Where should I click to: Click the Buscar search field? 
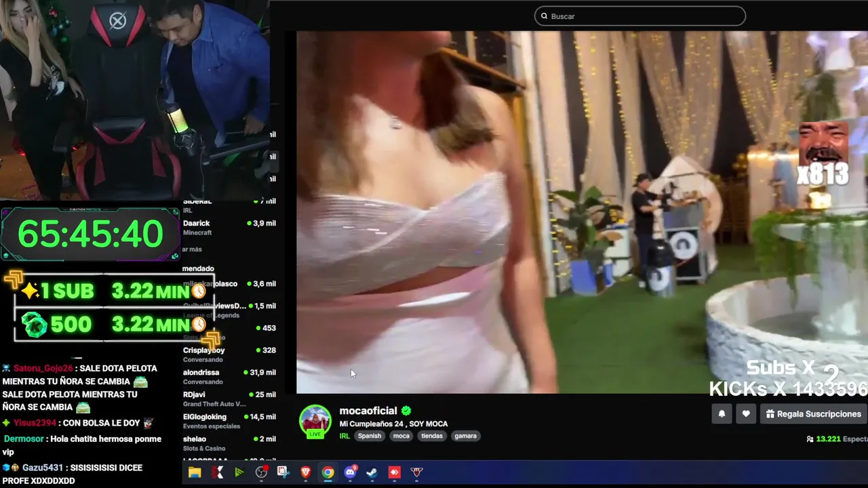pyautogui.click(x=640, y=16)
